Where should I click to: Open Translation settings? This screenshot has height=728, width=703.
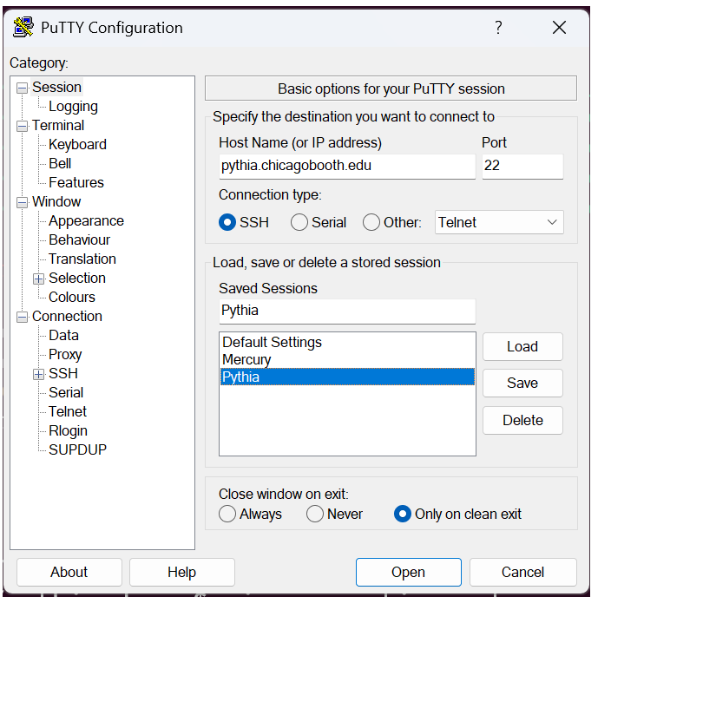pos(82,259)
